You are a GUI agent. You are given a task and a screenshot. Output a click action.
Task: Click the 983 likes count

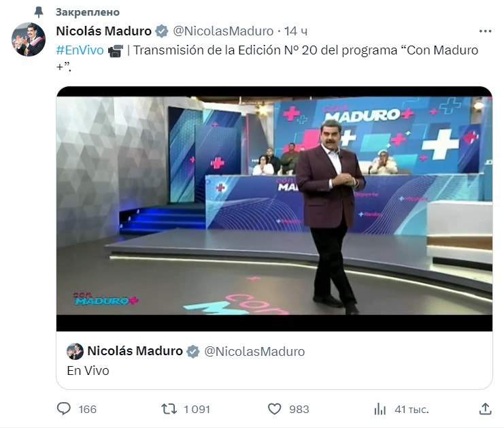point(299,410)
